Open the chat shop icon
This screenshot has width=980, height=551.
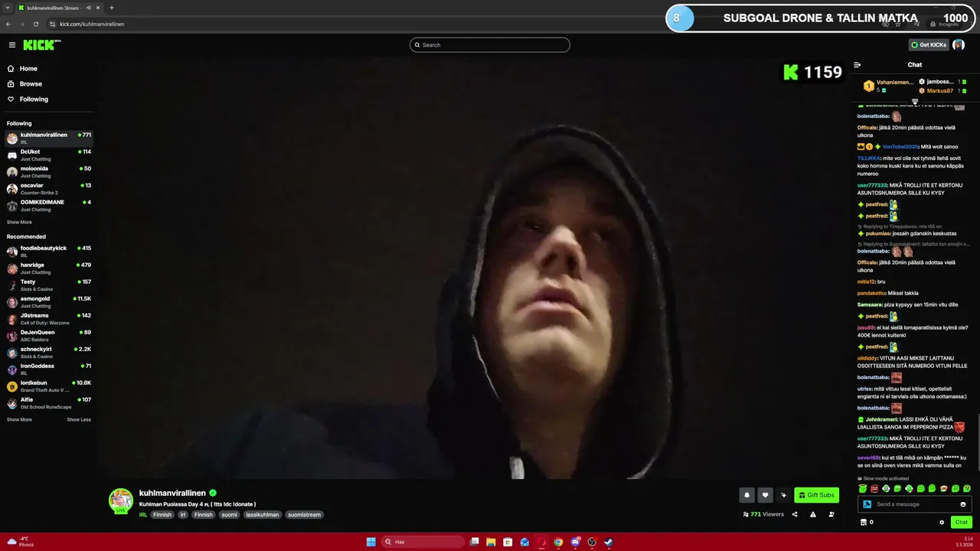pyautogui.click(x=864, y=523)
